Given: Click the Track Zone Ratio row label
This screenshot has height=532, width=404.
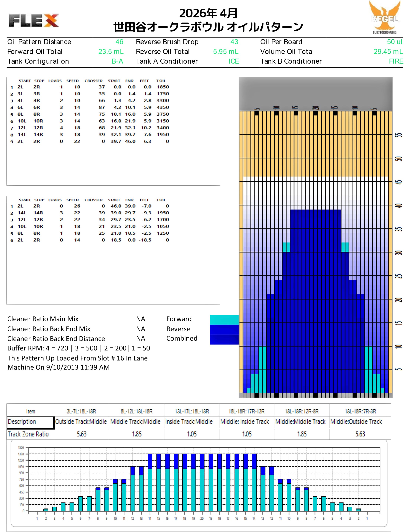Looking at the screenshot, I should click(28, 434).
